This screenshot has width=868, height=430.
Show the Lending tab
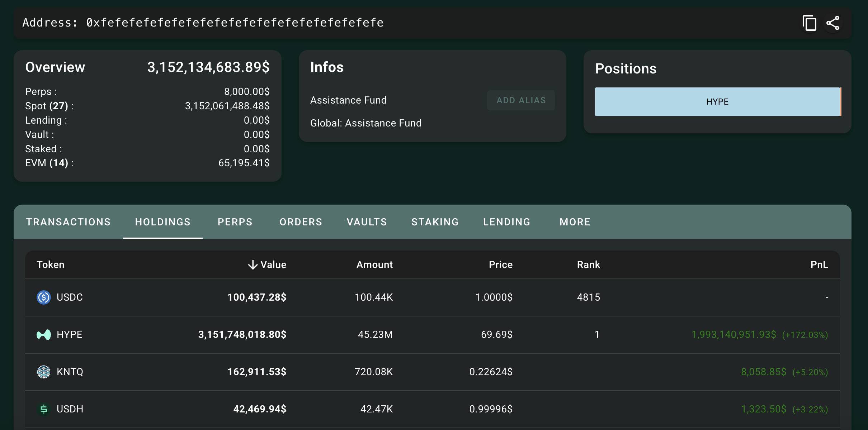(x=507, y=222)
